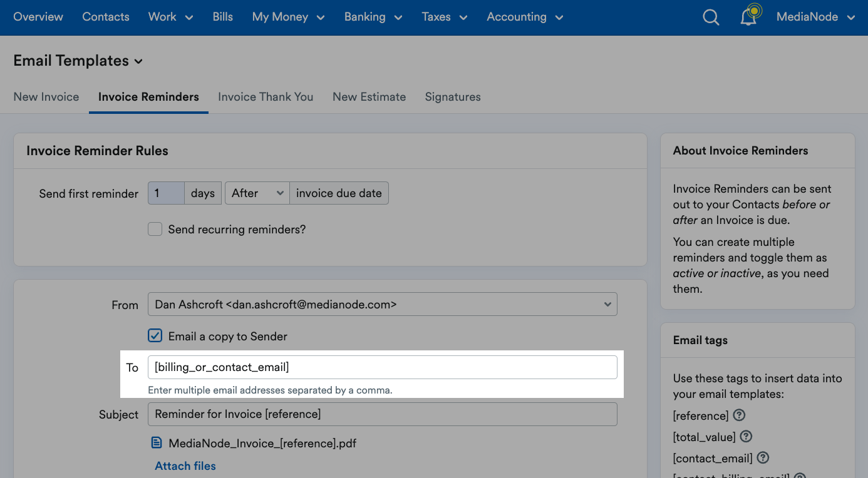This screenshot has height=478, width=868.
Task: Click the 'invoice due date' label
Action: [339, 193]
